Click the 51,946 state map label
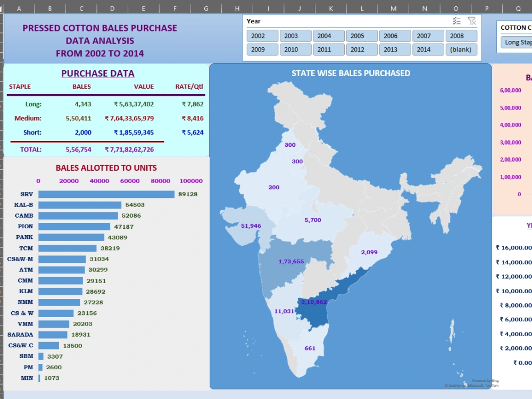 pos(251,226)
